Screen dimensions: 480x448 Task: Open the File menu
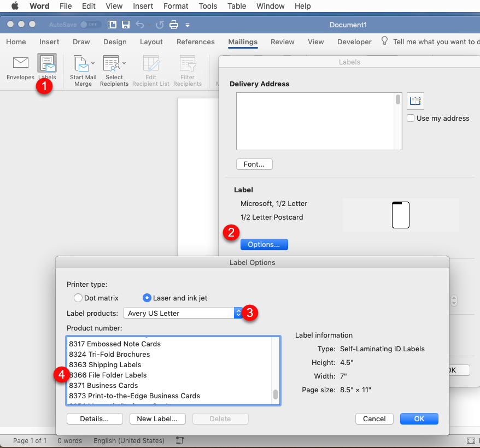click(66, 6)
